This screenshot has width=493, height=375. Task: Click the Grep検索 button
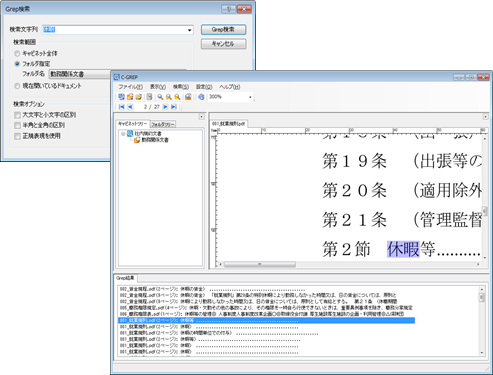point(223,30)
